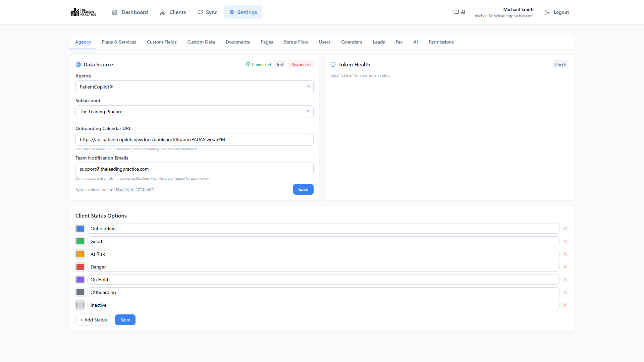Open the Calendars tab

(352, 42)
